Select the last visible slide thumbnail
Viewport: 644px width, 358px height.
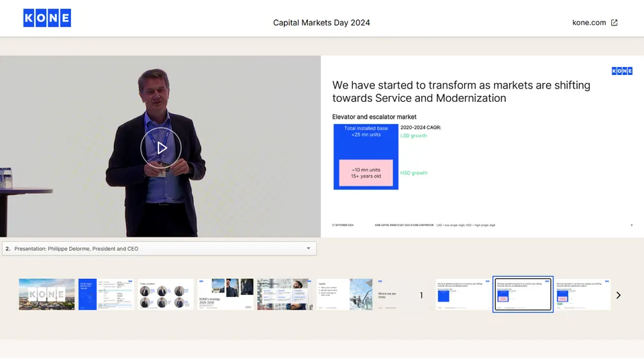(582, 294)
